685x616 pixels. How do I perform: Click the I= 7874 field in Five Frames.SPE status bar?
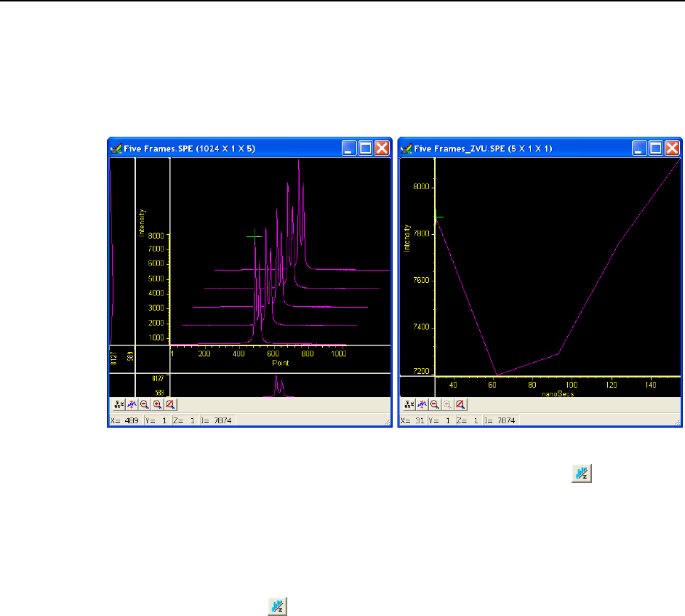[x=217, y=420]
